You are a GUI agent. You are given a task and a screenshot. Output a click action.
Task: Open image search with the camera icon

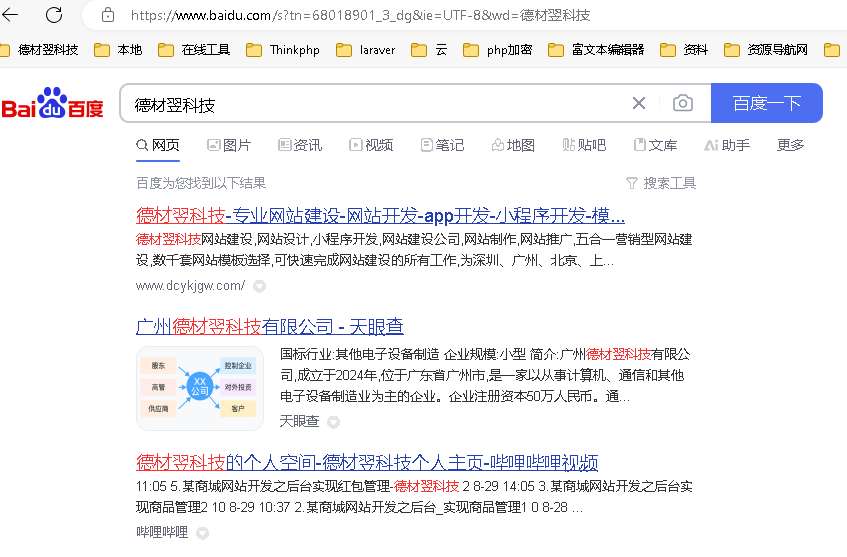pos(683,103)
